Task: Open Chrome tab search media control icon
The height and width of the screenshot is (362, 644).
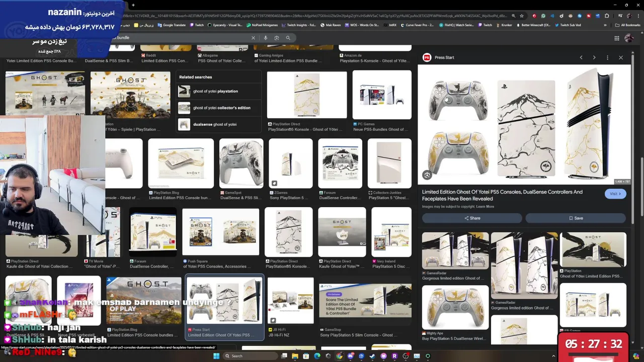Action: [x=619, y=16]
